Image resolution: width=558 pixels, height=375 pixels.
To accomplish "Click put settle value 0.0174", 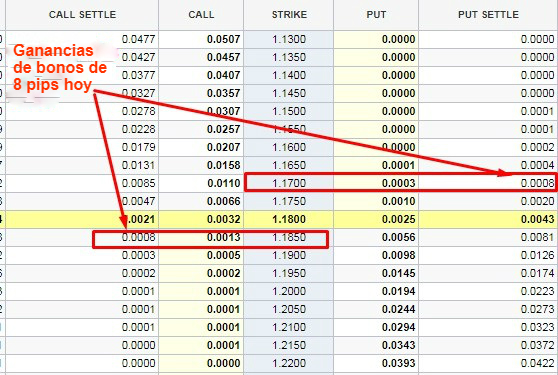I will click(x=537, y=273).
